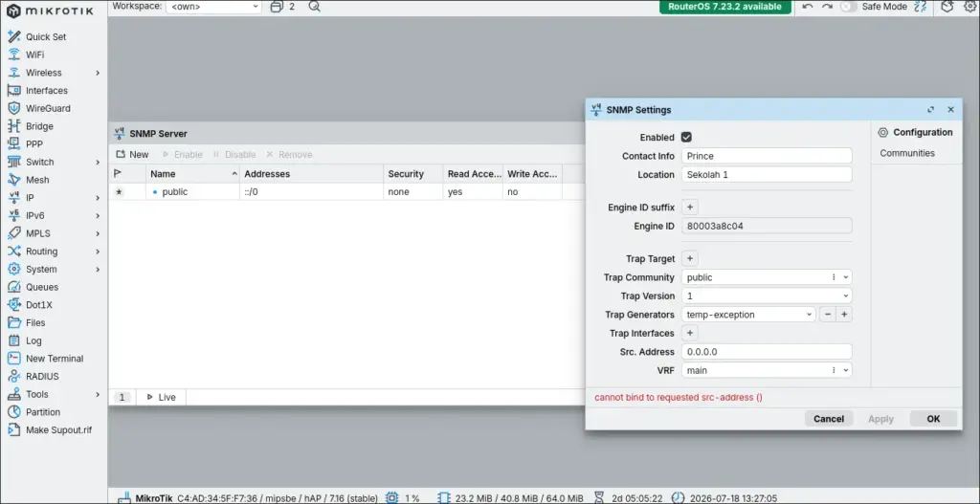Expand the IPv6 submenu

click(98, 215)
